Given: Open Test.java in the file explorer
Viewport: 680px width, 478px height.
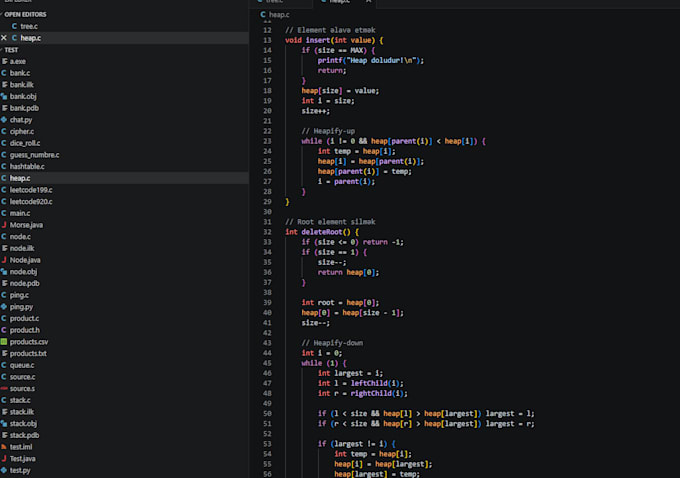Looking at the screenshot, I should click(x=23, y=458).
